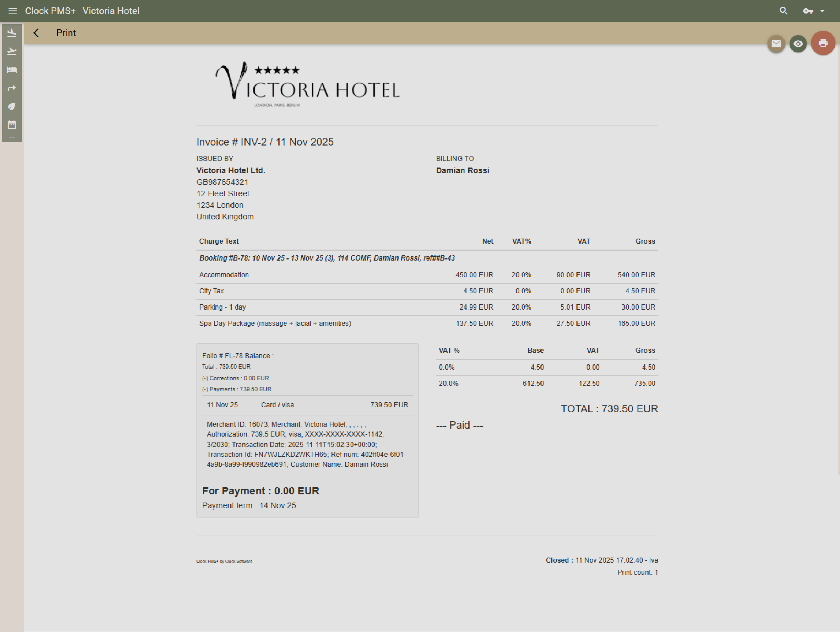Open the calendar icon in the sidebar
The image size is (840, 632).
coord(12,125)
